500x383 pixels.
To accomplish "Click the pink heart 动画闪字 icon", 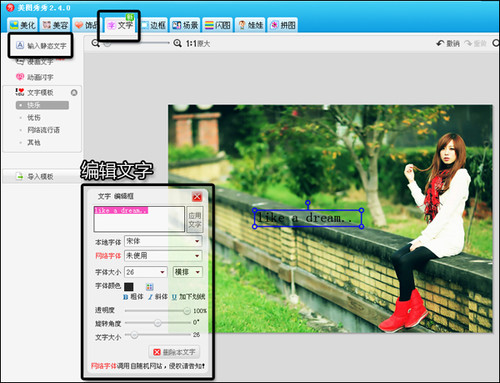I will [20, 77].
